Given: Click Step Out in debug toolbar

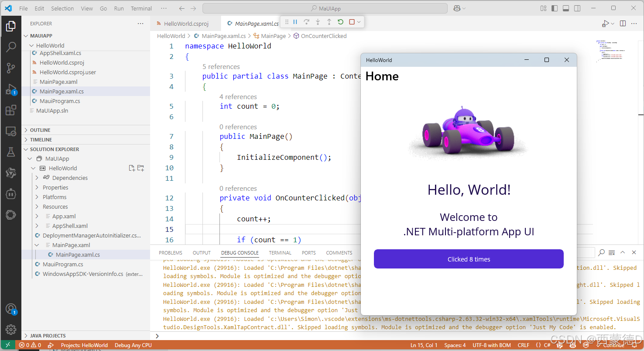Looking at the screenshot, I should [x=329, y=22].
